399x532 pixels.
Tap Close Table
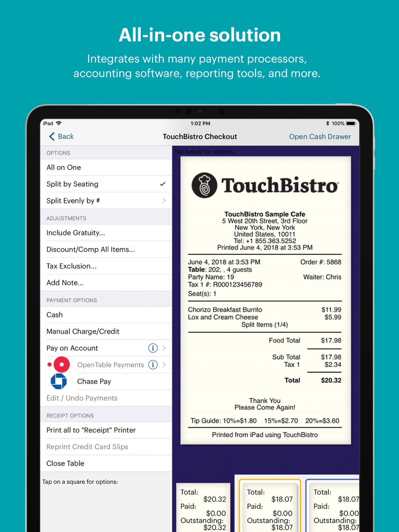coord(106,463)
